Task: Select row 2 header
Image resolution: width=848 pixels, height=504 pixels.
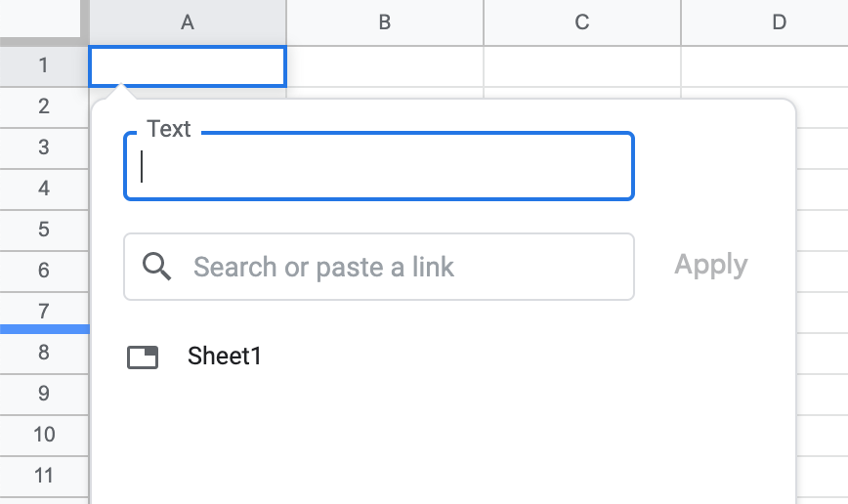Action: pyautogui.click(x=44, y=106)
